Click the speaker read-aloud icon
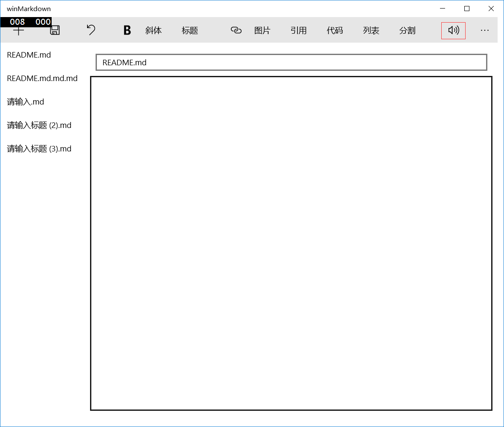The width and height of the screenshot is (504, 427). click(453, 31)
